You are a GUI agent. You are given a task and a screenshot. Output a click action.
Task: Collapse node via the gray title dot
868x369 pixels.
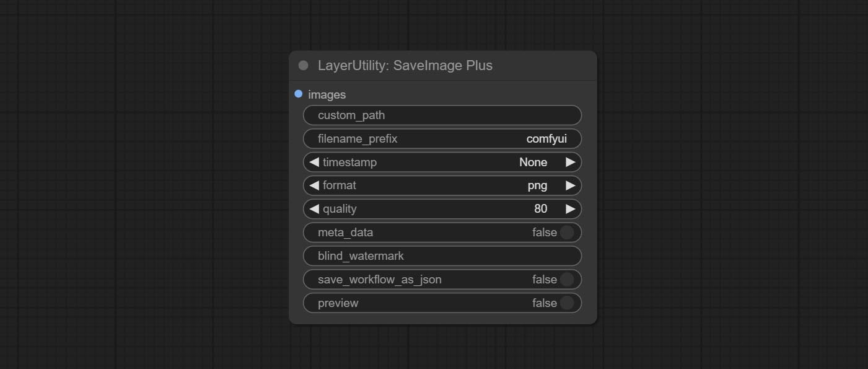pyautogui.click(x=303, y=65)
